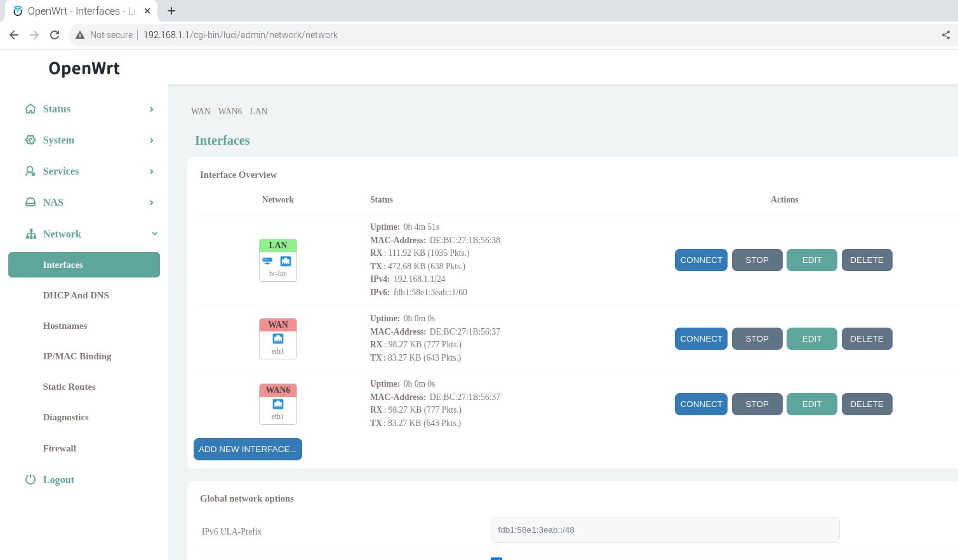
Task: Select the Status menu label
Action: (x=57, y=109)
